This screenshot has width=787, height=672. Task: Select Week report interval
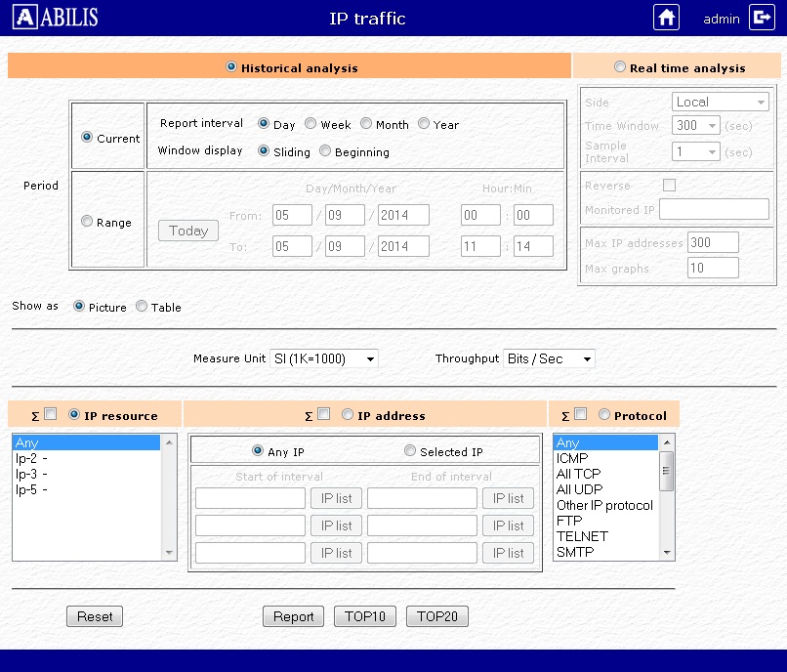click(x=311, y=124)
